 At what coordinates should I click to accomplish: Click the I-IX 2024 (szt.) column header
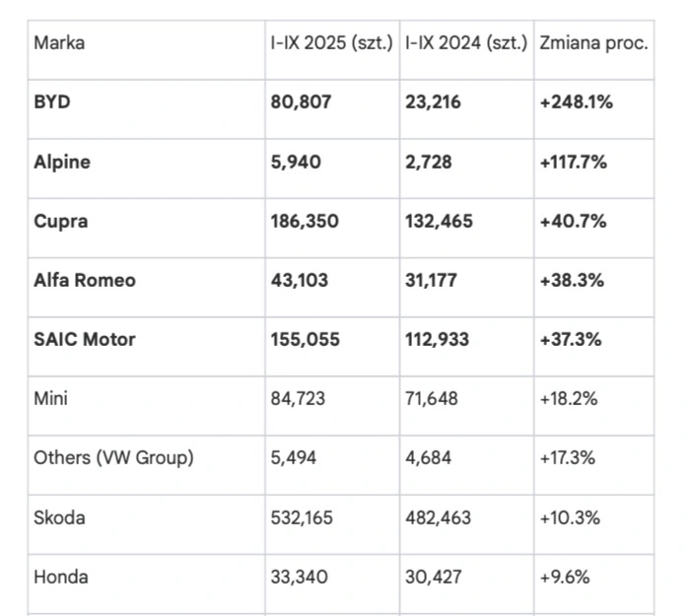464,43
